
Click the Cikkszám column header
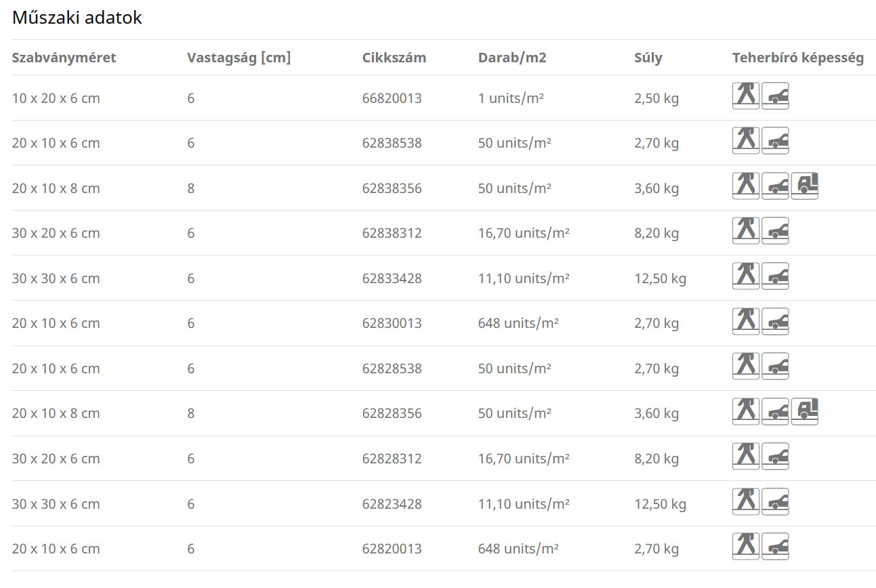[394, 58]
